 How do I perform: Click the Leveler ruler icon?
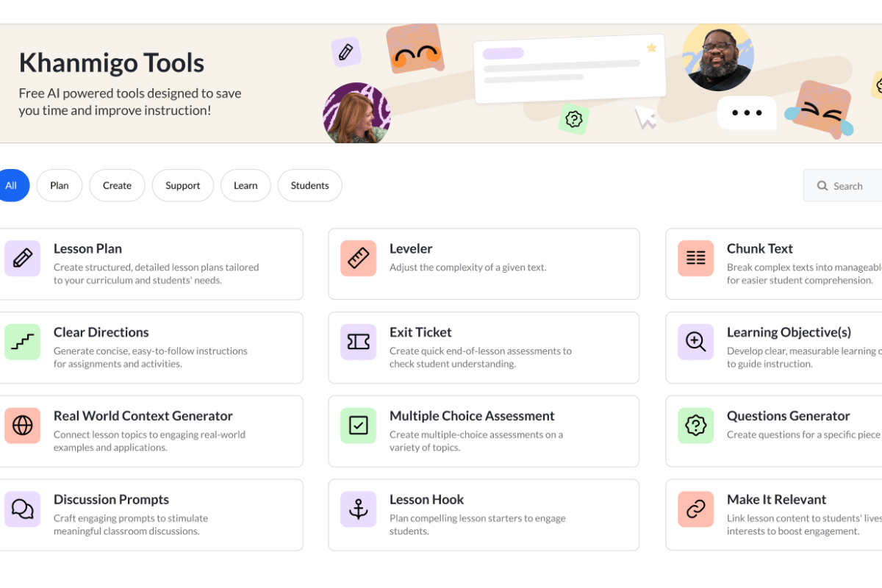point(358,258)
